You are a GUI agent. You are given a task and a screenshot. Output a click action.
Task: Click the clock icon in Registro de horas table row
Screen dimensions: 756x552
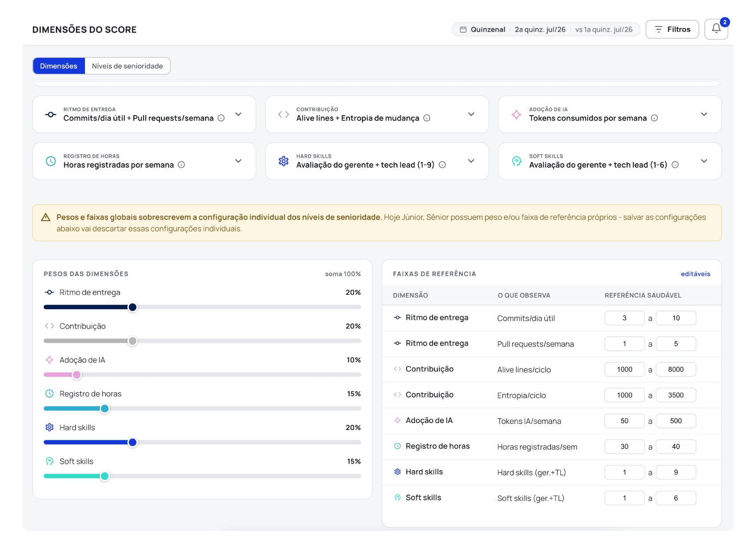tap(398, 446)
